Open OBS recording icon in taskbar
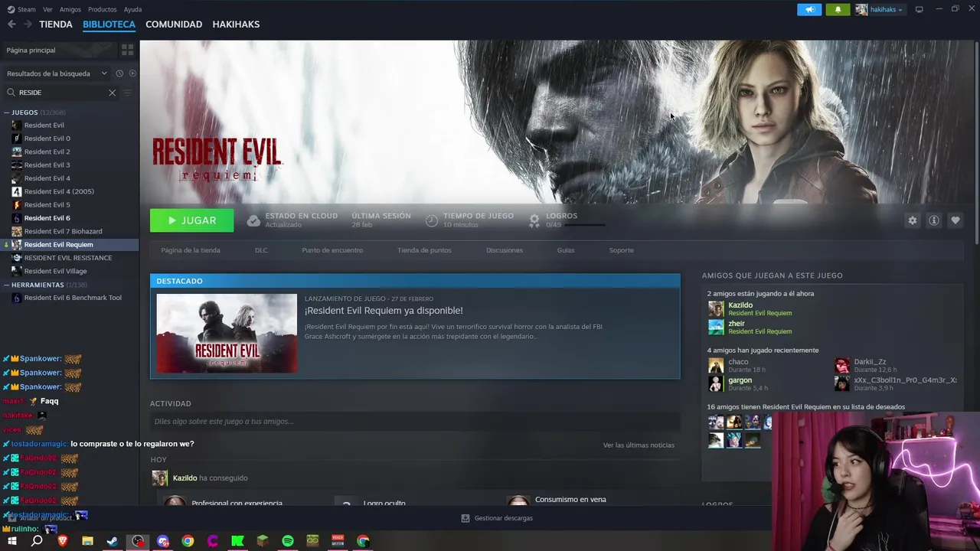Viewport: 980px width, 551px height. pyautogui.click(x=138, y=541)
